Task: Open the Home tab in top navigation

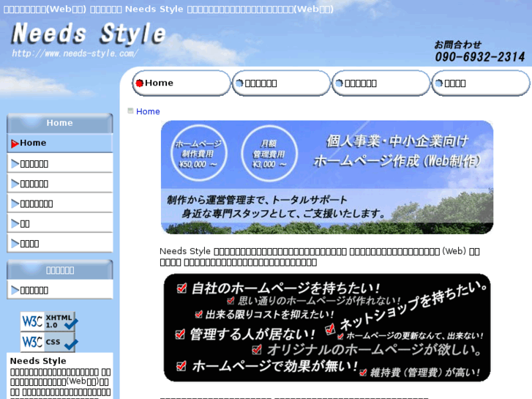Action: pos(181,83)
